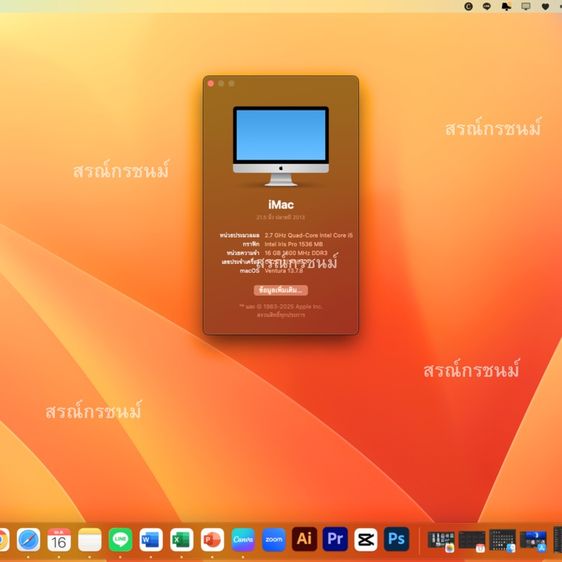Open Safari from the Dock
Image resolution: width=562 pixels, height=562 pixels.
28,539
